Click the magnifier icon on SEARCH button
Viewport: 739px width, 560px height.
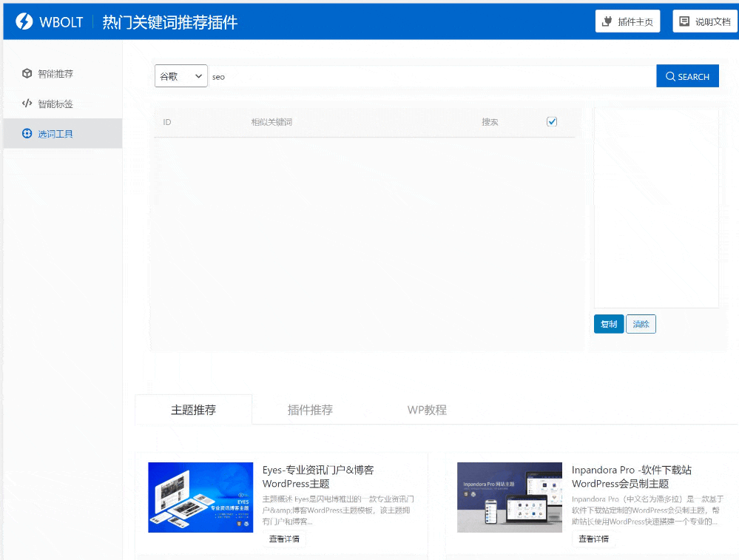coord(669,75)
